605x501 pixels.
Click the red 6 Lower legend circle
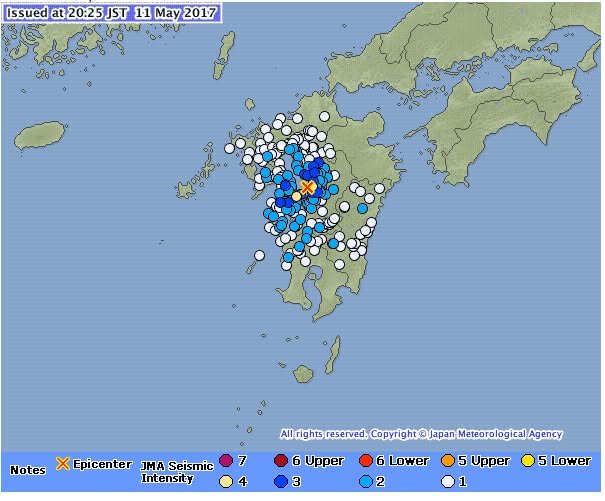coord(366,462)
